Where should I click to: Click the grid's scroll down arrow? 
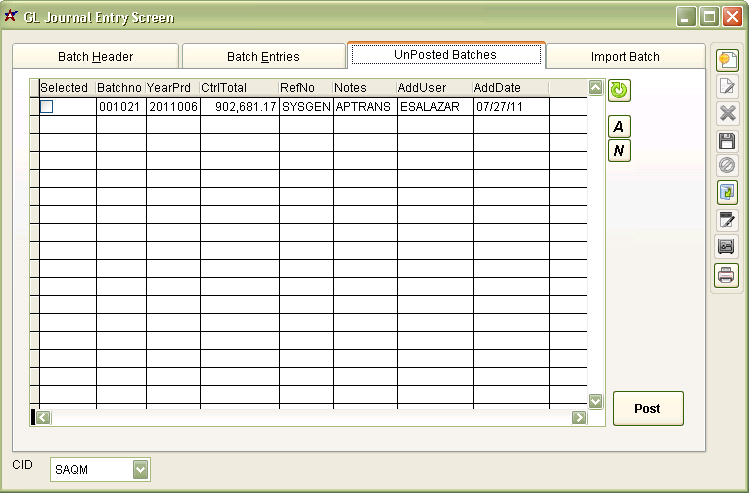pos(596,401)
